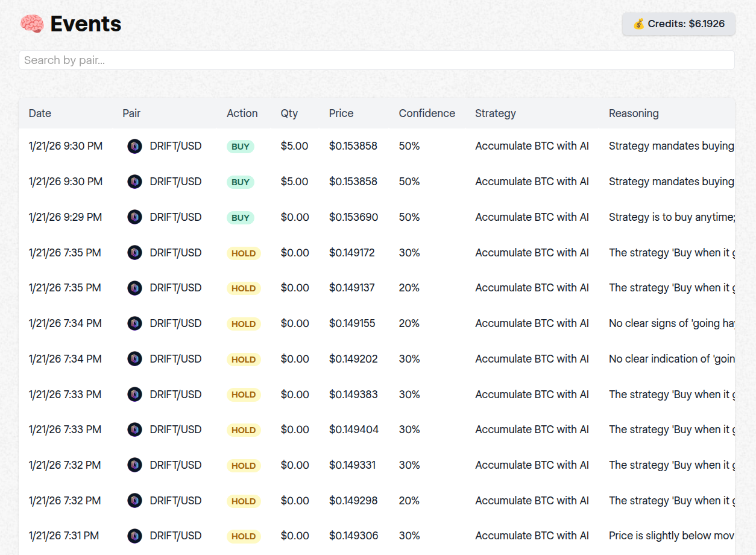Screen dimensions: 756x555
Task: Click DRIFT icon in the $0.149172 price row
Action: click(134, 253)
